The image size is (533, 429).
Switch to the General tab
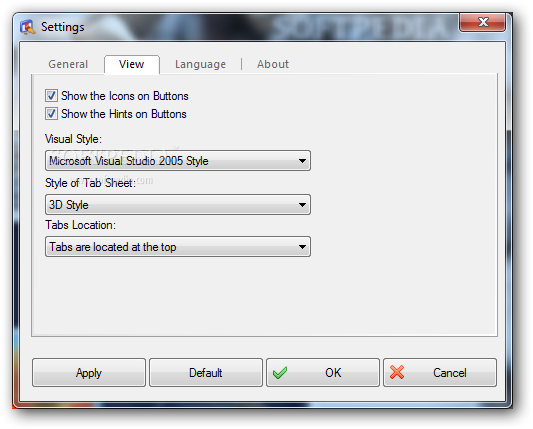click(x=68, y=64)
